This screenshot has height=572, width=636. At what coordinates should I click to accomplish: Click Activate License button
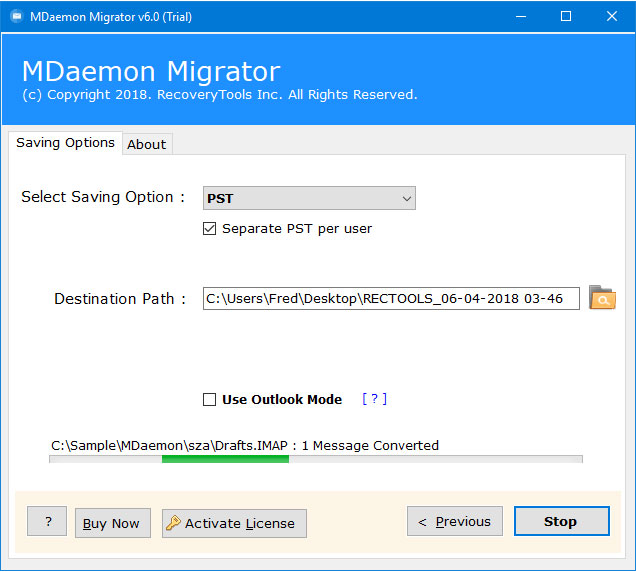click(x=234, y=524)
